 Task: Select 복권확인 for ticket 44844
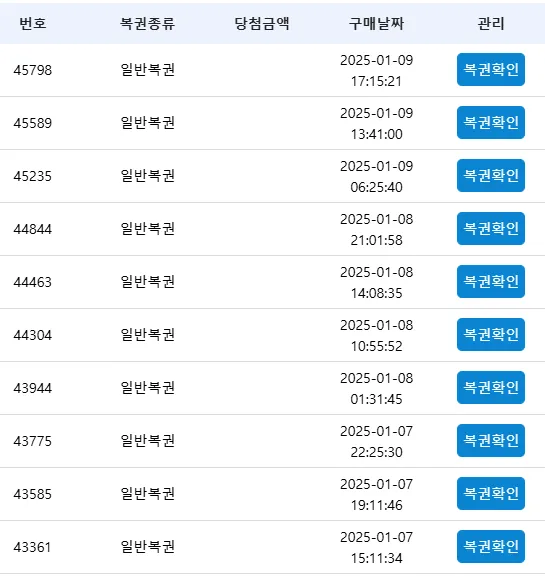click(x=491, y=228)
